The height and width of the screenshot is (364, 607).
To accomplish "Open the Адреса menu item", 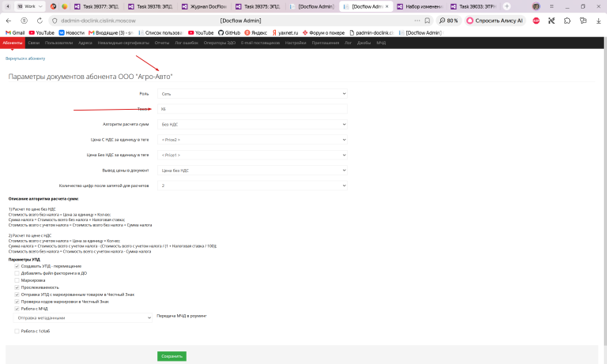I will point(85,43).
